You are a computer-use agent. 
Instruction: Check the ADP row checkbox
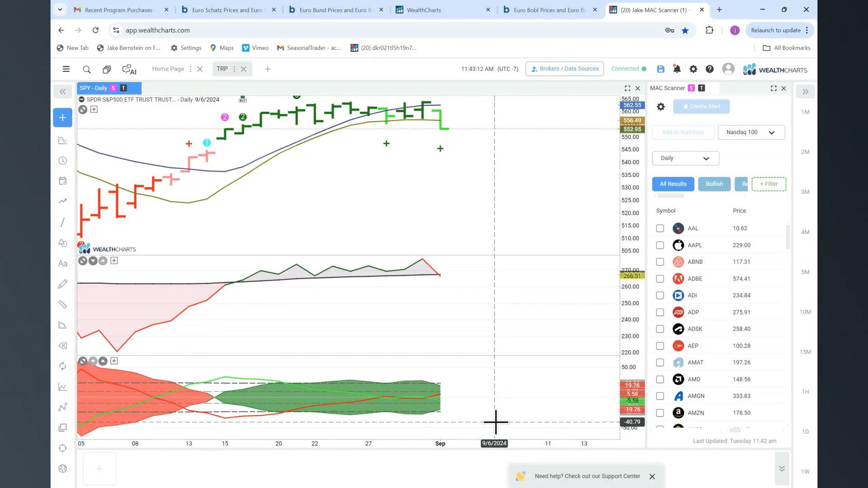click(x=660, y=312)
